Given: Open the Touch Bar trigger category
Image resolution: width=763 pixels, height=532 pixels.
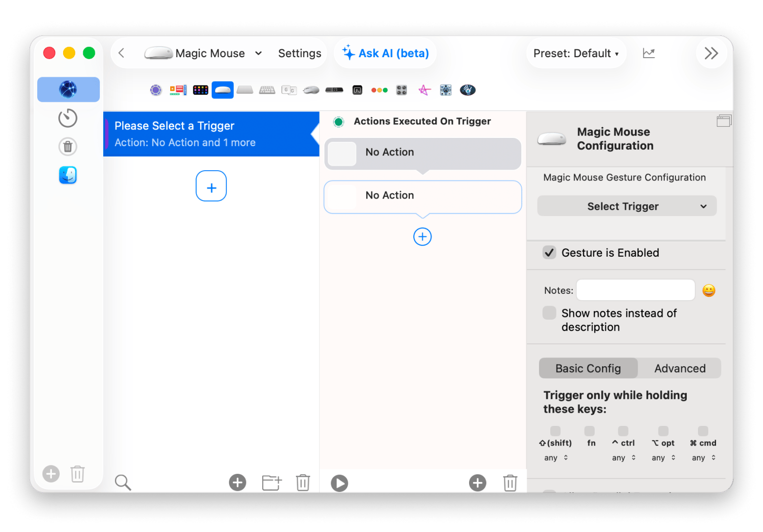Looking at the screenshot, I should click(x=334, y=90).
